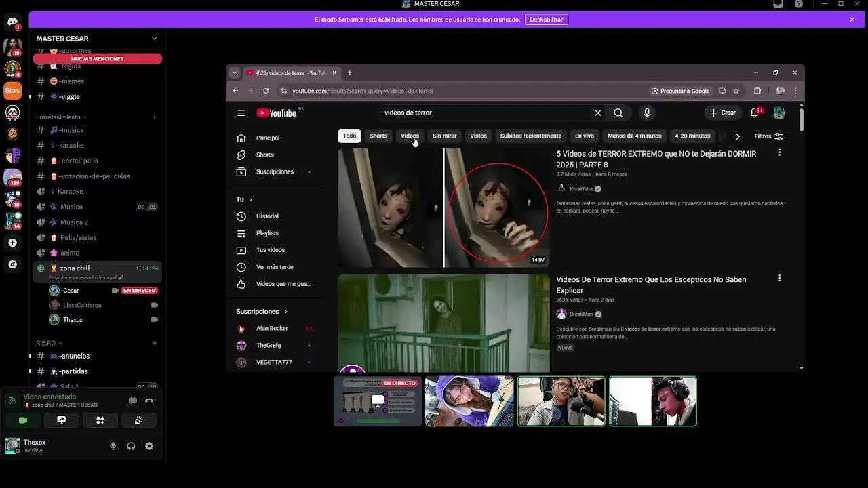Mute the Discord microphone
This screenshot has width=868, height=488.
[x=113, y=446]
